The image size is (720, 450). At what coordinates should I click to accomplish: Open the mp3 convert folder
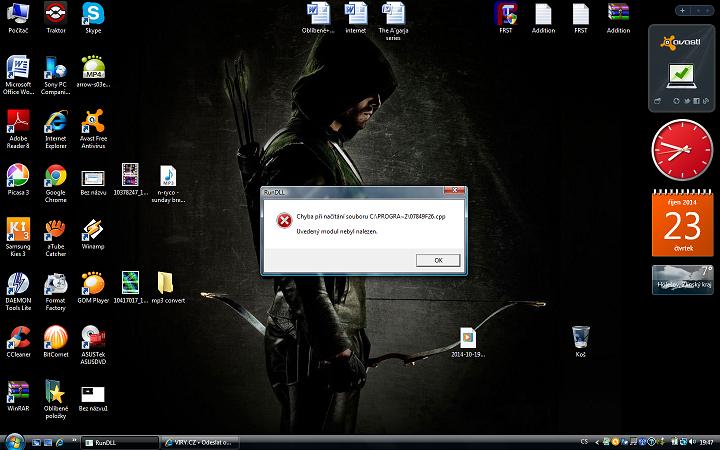(166, 284)
